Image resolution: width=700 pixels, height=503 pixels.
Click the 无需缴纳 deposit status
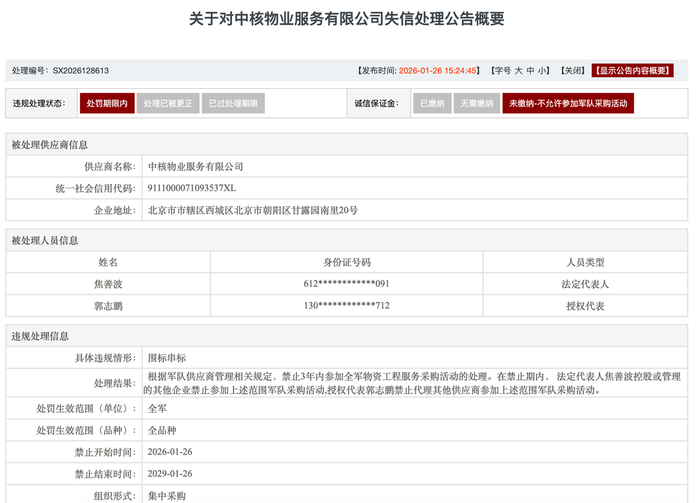[475, 103]
